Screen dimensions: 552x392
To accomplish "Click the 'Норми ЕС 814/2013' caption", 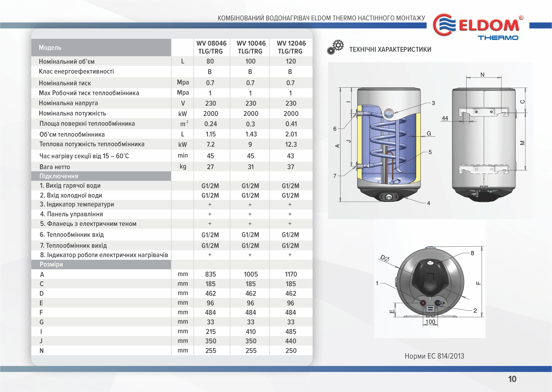I will [x=434, y=356].
